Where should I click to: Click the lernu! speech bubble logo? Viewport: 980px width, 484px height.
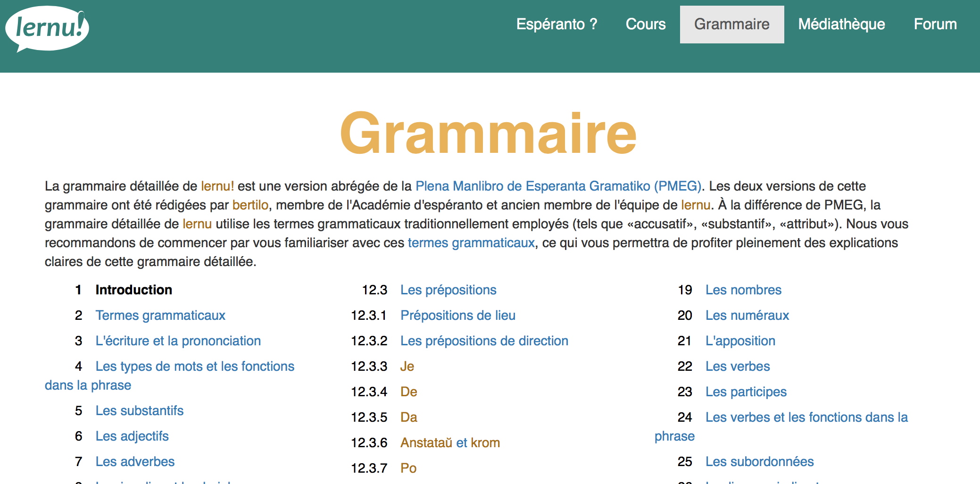coord(47,29)
